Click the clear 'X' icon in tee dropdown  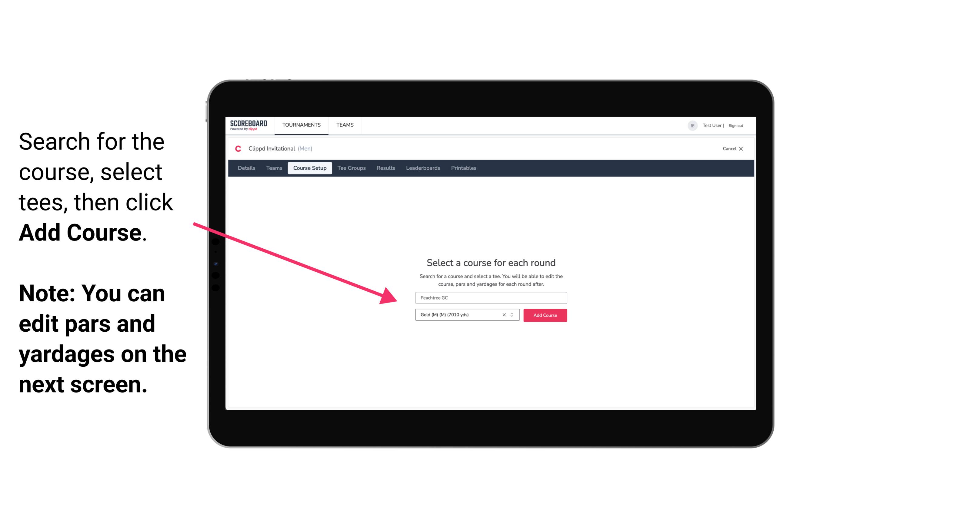504,315
